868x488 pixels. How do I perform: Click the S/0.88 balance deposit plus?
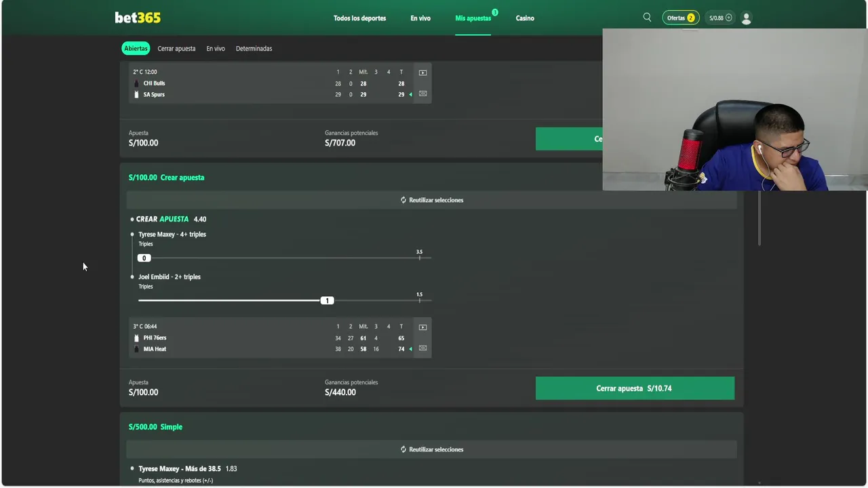point(729,18)
